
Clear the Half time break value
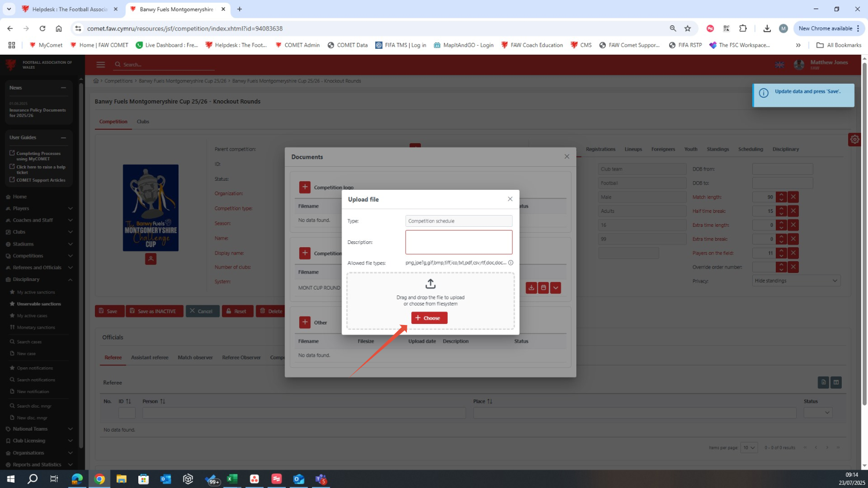pos(793,211)
